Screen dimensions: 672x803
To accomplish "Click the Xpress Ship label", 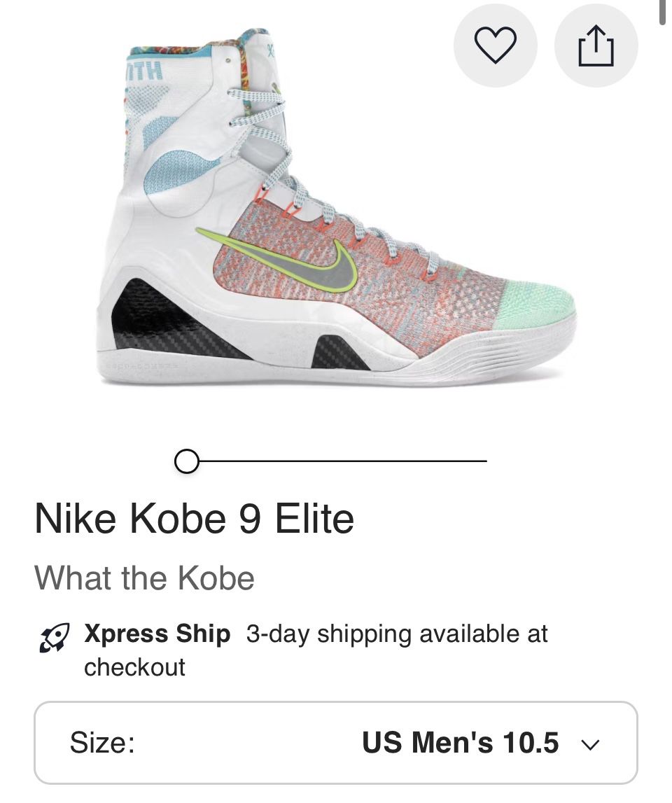I will tap(157, 634).
